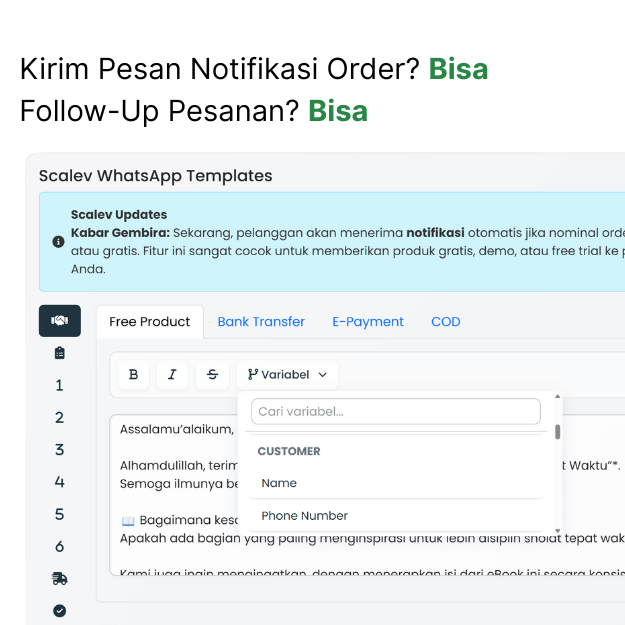This screenshot has height=625, width=625.
Task: Open follow-up step 3 in sidebar
Action: coord(59,449)
